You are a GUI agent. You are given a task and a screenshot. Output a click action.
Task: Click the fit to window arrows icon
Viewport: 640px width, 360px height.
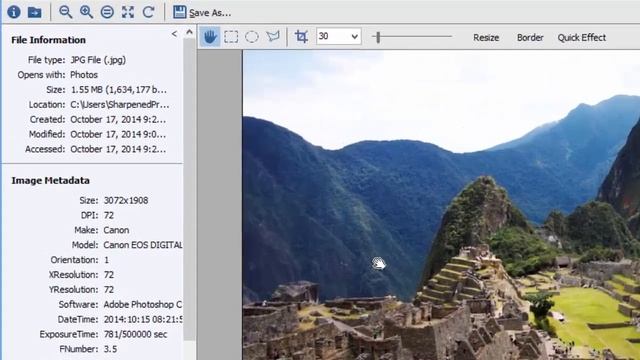[x=128, y=12]
